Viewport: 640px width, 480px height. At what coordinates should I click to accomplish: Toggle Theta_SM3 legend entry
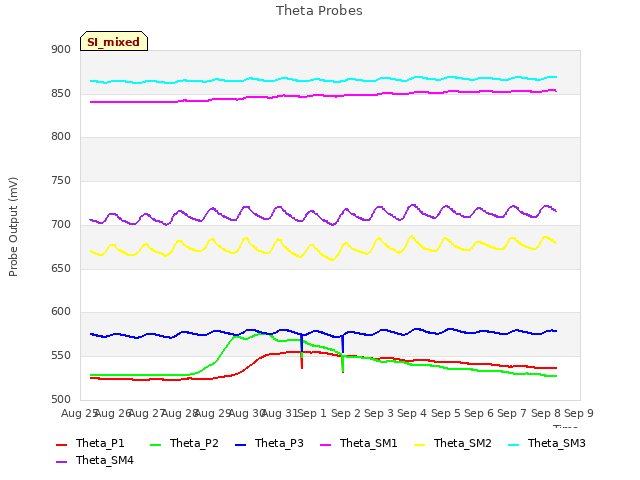tap(547, 443)
